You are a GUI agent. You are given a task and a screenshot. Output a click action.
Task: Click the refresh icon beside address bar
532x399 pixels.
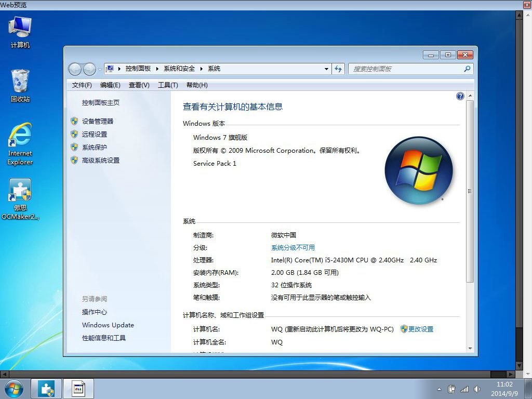338,69
